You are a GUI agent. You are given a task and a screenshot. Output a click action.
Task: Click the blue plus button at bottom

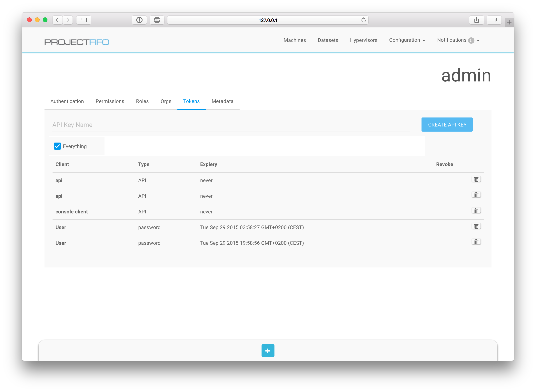click(x=268, y=350)
